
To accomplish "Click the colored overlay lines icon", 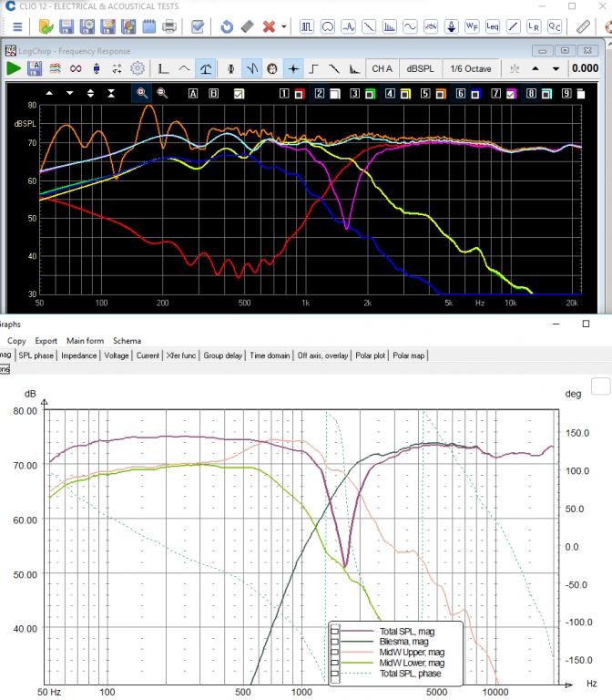I will point(55,68).
